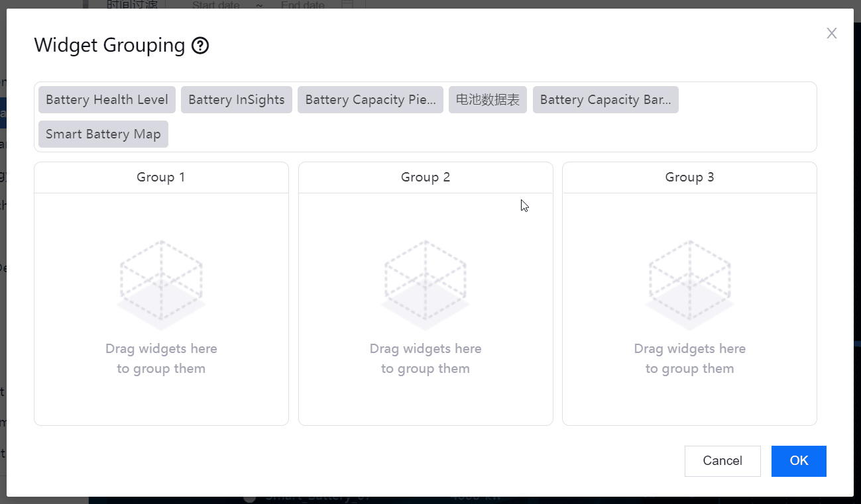This screenshot has width=861, height=504.
Task: Select the Smart Battery Map widget chip
Action: click(x=103, y=134)
